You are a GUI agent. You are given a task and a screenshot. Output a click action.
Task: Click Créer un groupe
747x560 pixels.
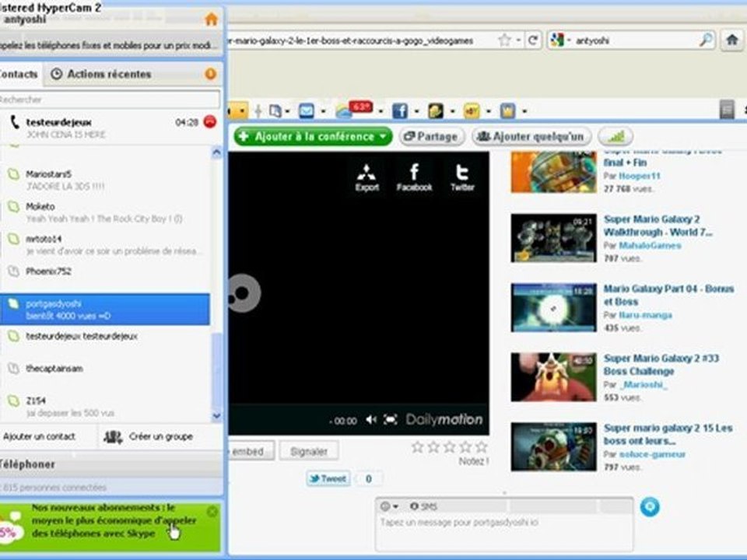(149, 436)
